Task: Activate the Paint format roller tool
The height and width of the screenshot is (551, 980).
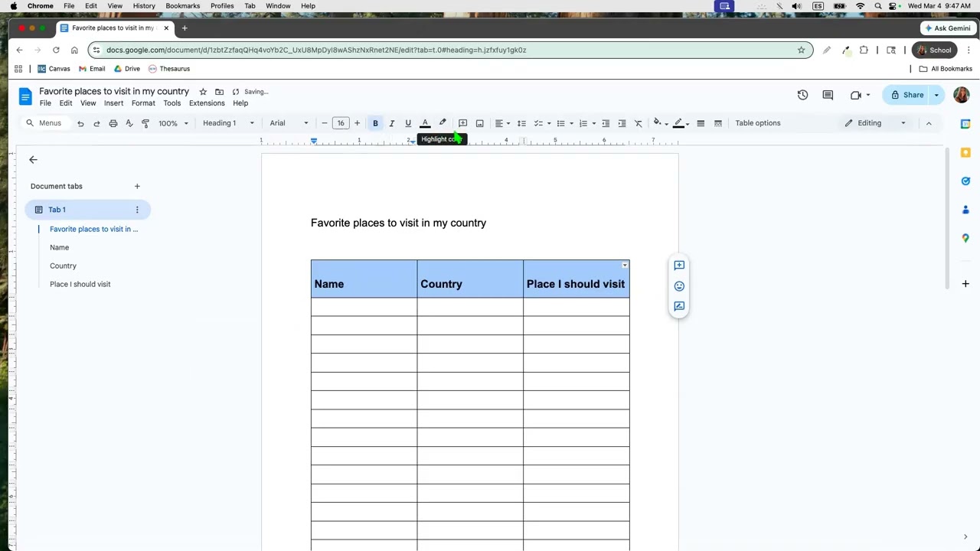Action: coord(145,123)
